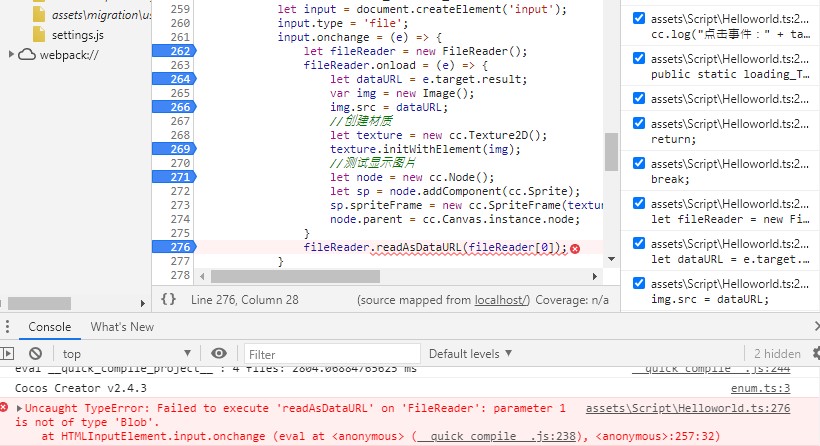This screenshot has width=820, height=446.
Task: Click the Line 276, Column 28 status
Action: (x=244, y=300)
